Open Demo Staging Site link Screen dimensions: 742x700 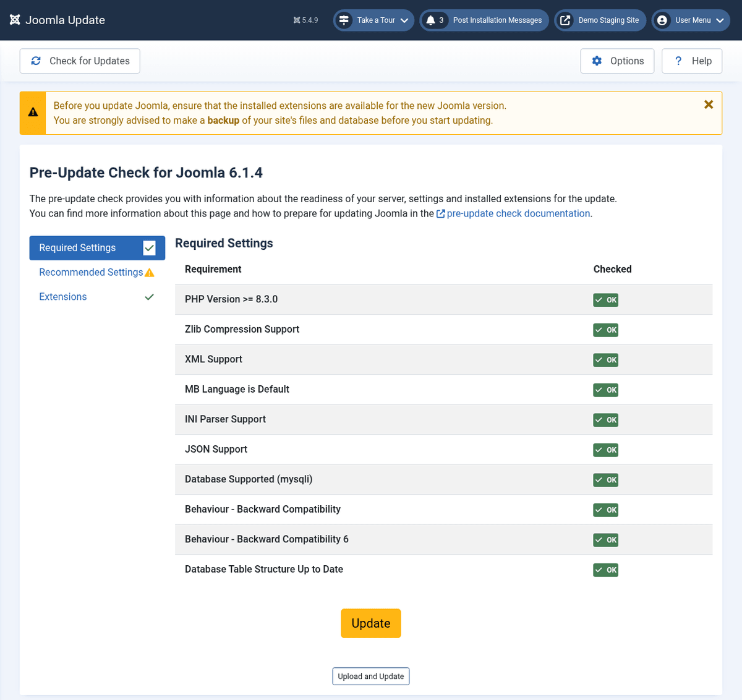600,20
